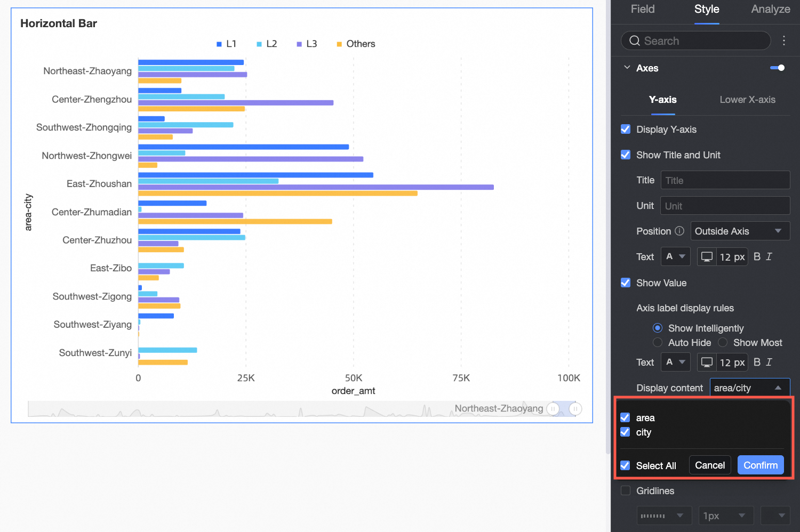The width and height of the screenshot is (800, 532).
Task: Toggle bold for title Text row
Action: 757,256
